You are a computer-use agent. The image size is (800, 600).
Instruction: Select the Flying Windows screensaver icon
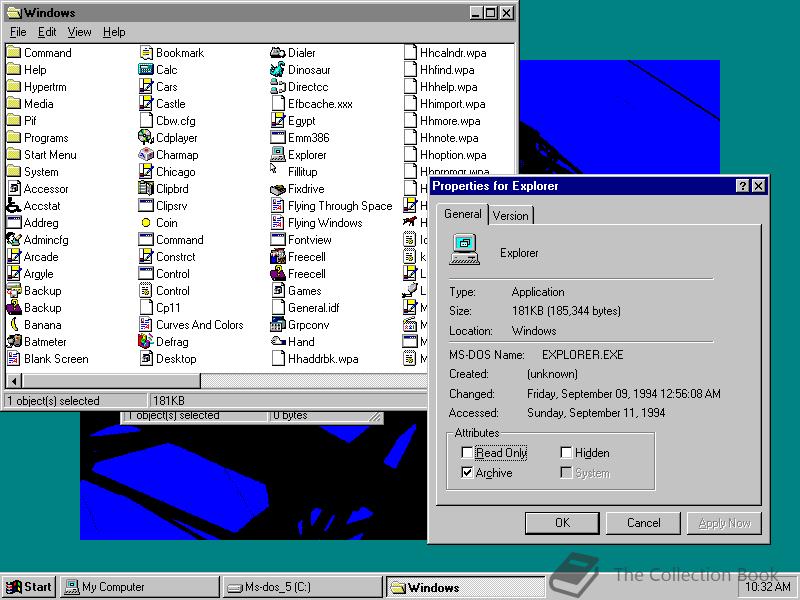pos(278,222)
